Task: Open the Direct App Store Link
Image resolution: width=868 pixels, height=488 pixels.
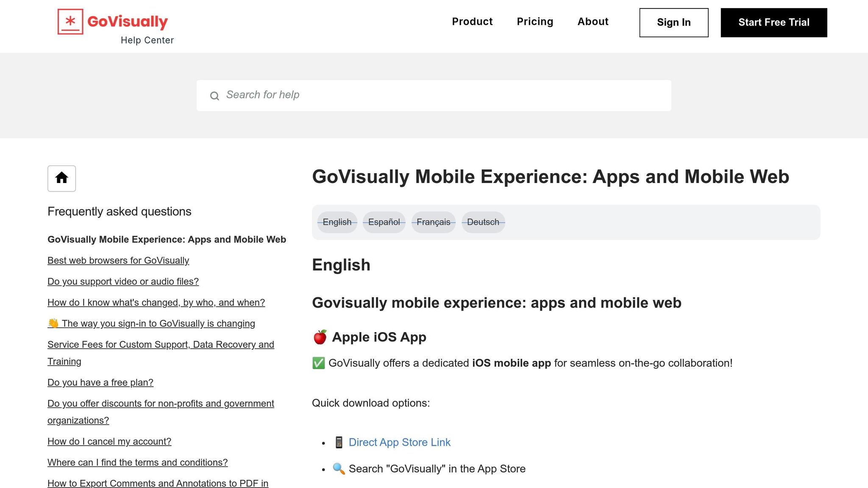Action: point(399,442)
